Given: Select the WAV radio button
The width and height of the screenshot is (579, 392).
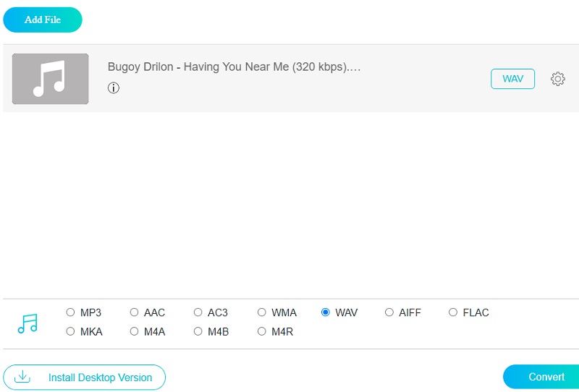Looking at the screenshot, I should coord(326,312).
